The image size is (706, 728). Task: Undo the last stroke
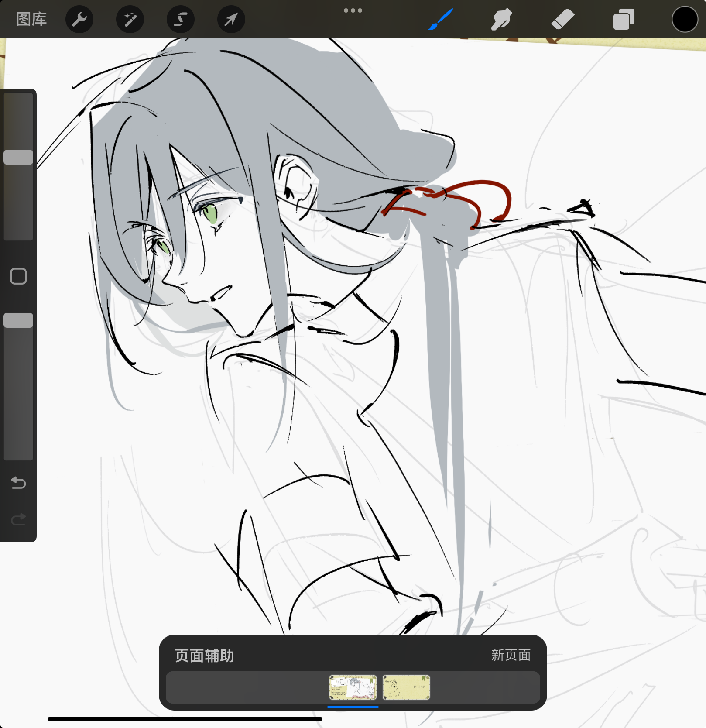pos(18,483)
